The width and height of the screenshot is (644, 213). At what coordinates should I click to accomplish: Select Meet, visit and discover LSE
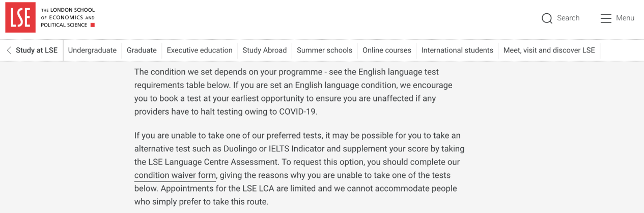[549, 50]
